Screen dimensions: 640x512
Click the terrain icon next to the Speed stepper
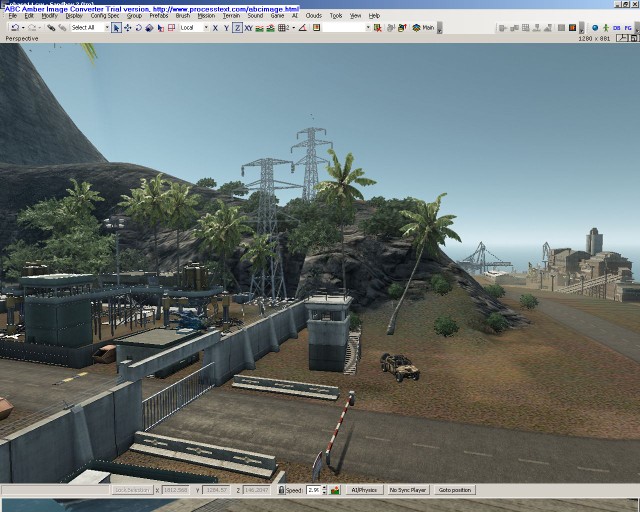pos(335,490)
